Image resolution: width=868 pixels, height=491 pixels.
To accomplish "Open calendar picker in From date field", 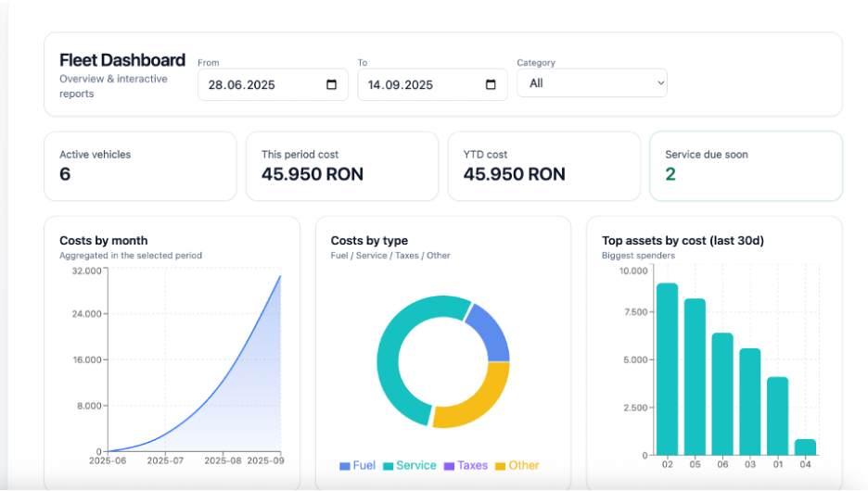I will pyautogui.click(x=332, y=85).
